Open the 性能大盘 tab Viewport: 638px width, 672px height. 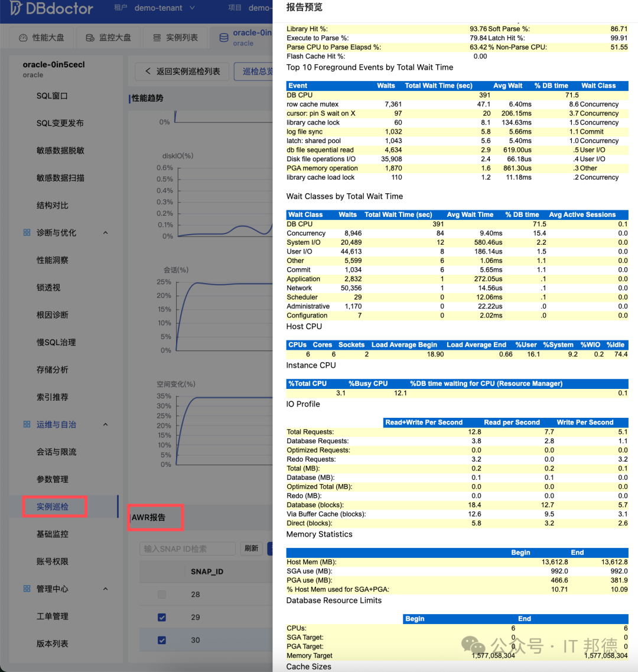click(x=41, y=38)
